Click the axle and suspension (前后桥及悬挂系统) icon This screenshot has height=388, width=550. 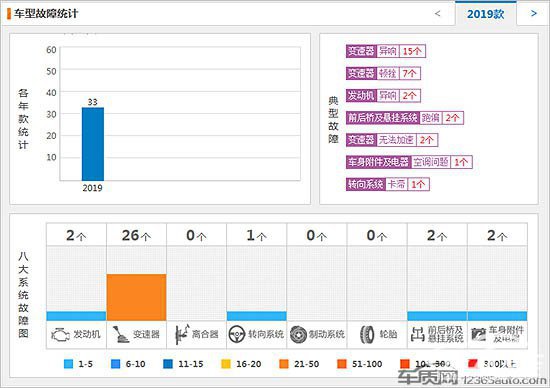(417, 335)
